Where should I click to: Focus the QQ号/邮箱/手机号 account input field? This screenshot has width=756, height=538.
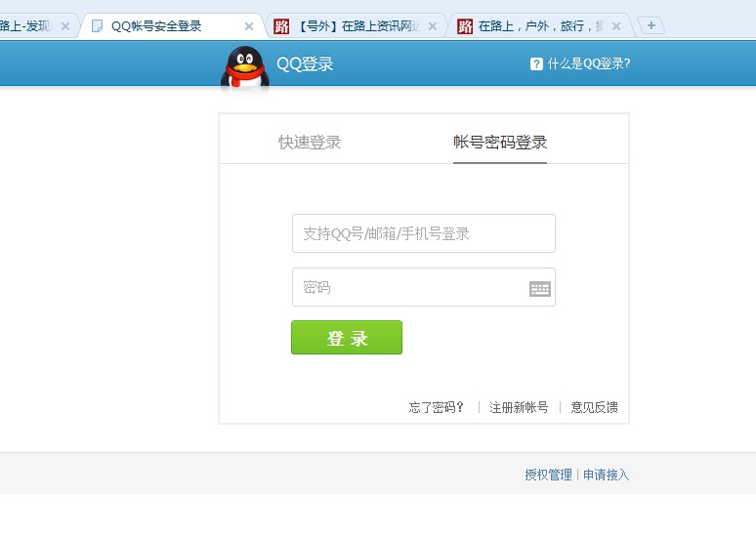click(x=424, y=233)
